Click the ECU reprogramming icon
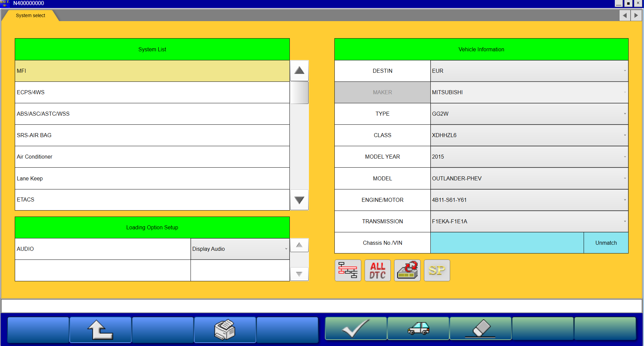Screen dimensions: 644x346 point(407,270)
